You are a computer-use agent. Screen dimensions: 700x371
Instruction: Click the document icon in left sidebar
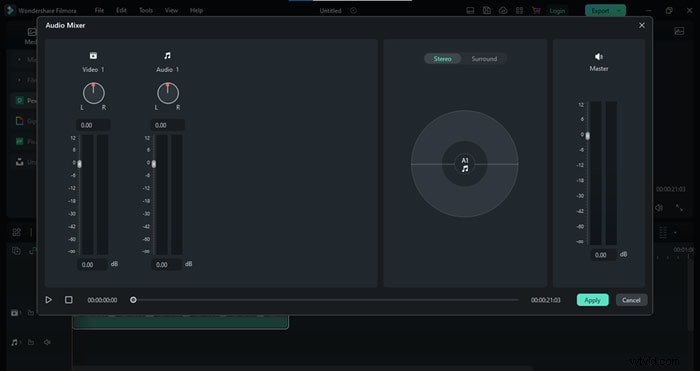pyautogui.click(x=19, y=121)
